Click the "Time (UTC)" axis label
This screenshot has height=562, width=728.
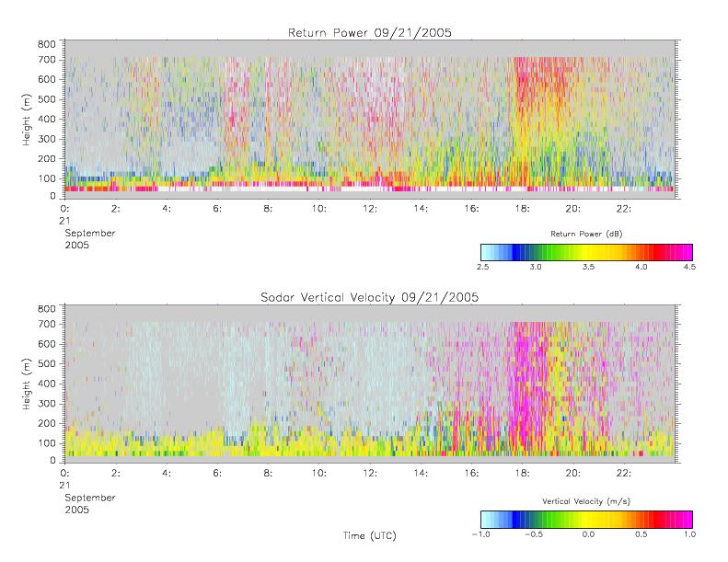click(370, 535)
